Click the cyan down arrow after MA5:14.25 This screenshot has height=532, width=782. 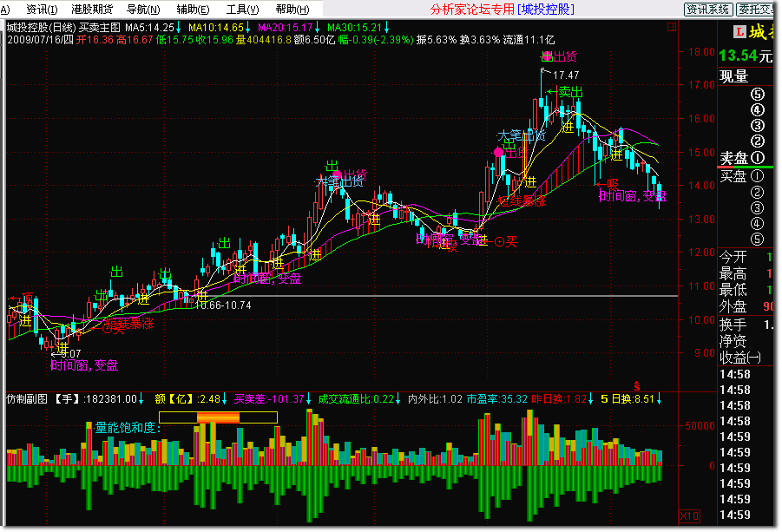pos(179,28)
